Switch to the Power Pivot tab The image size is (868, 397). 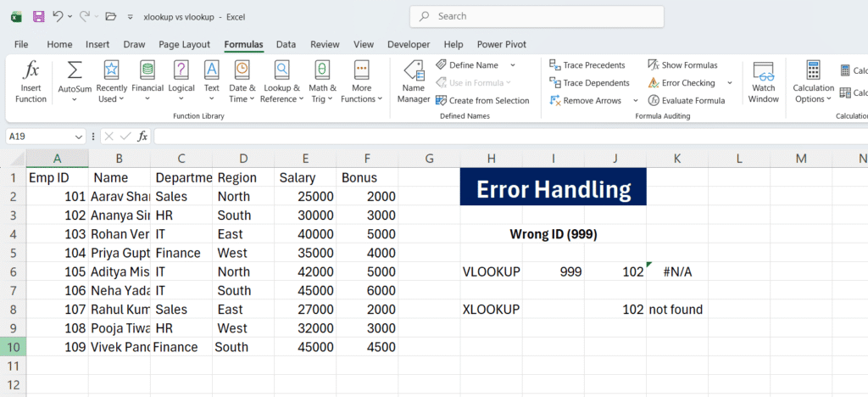pos(502,44)
